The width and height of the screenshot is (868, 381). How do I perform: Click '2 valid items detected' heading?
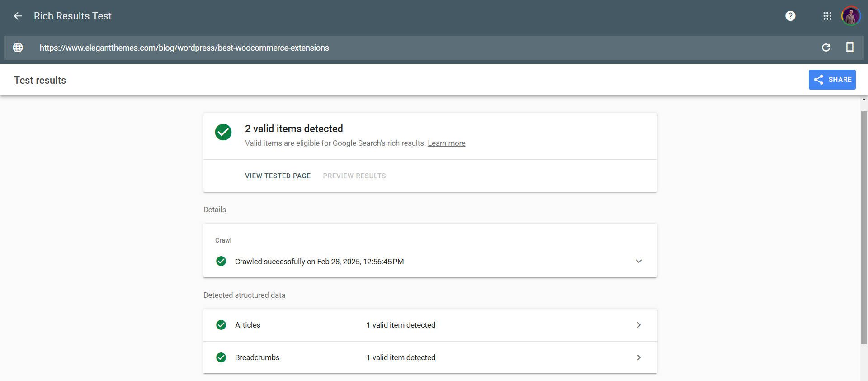pos(294,129)
